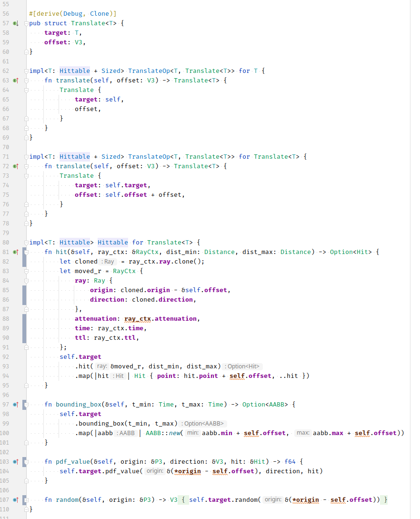Click 'offset: V3,' field on line 59
Screen dimensions: 420x519
click(65, 42)
